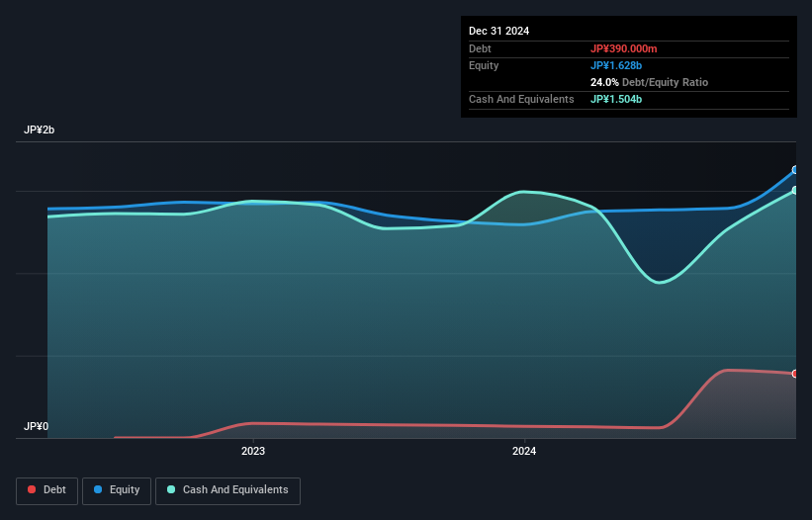Screen dimensions: 812x520
Task: Click the Equity label in tooltip
Action: [484, 65]
